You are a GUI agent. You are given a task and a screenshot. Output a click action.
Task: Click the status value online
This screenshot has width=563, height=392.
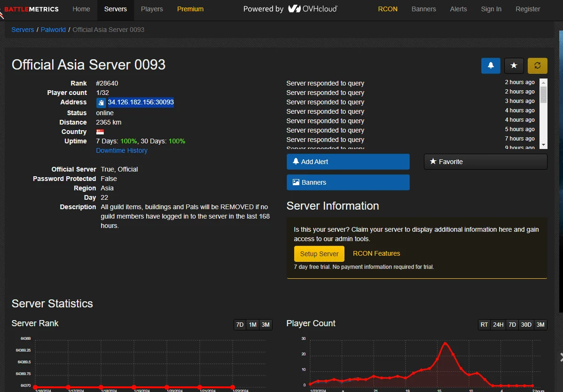[105, 113]
